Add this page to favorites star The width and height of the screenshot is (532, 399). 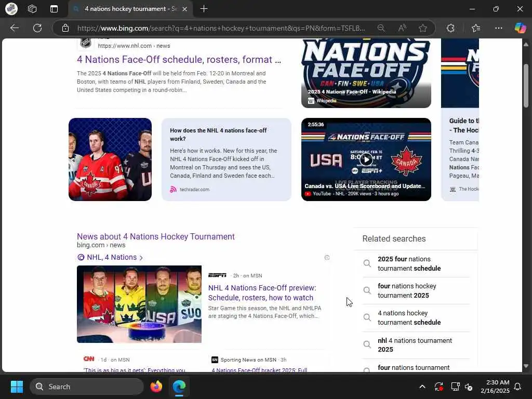(x=423, y=28)
